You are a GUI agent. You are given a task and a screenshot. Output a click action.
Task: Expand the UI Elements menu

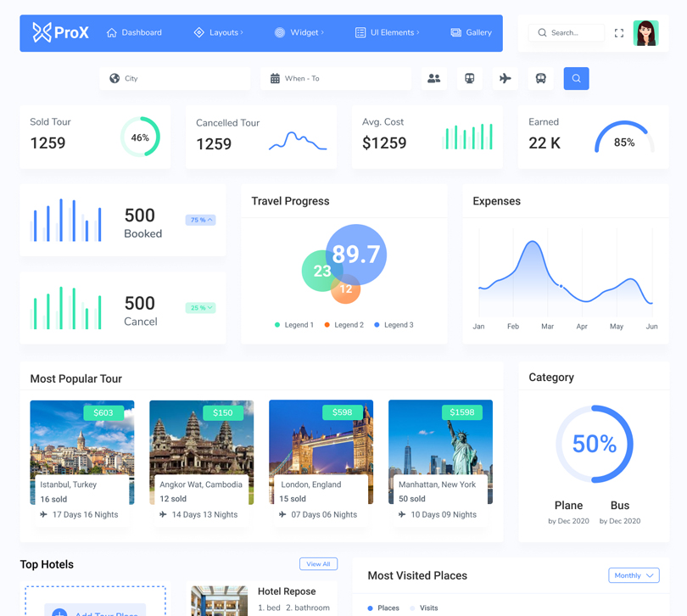(387, 33)
